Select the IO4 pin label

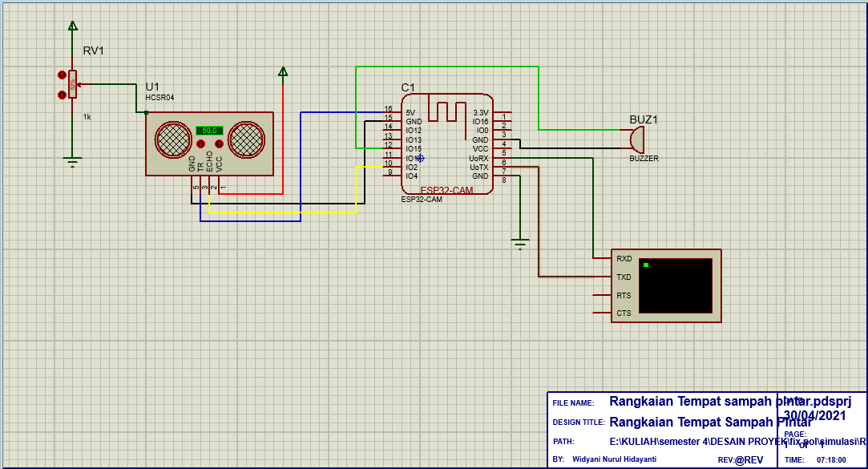click(411, 176)
